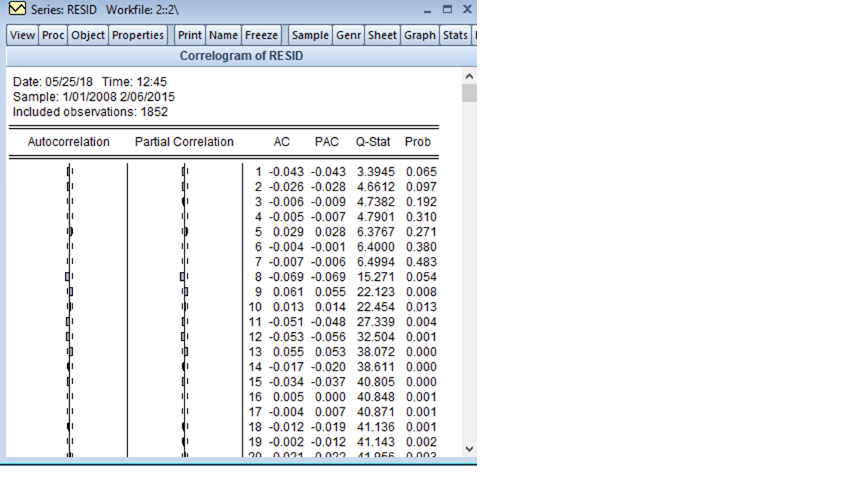This screenshot has width=868, height=488.
Task: Click Prob value 0.013
Action: point(421,307)
